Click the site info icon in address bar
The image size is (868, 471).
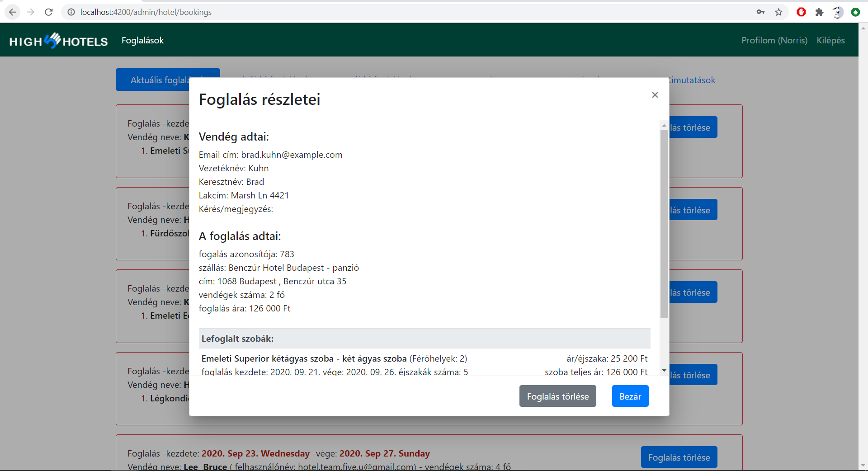point(71,12)
